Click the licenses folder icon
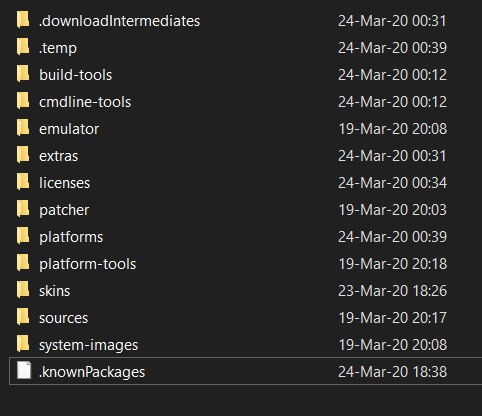This screenshot has height=416, width=482. pyautogui.click(x=23, y=181)
